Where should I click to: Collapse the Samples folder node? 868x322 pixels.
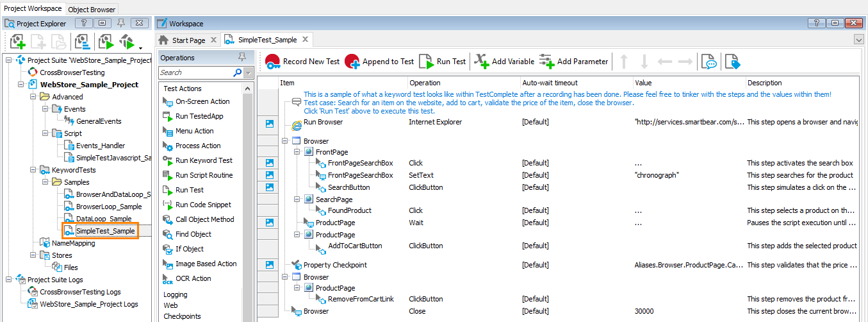coord(45,182)
